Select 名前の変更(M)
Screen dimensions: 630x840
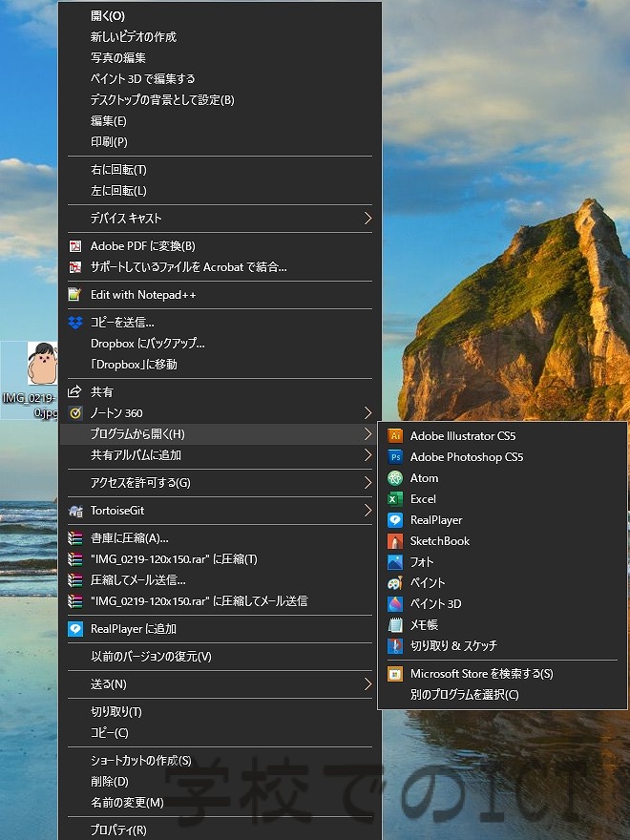220,803
